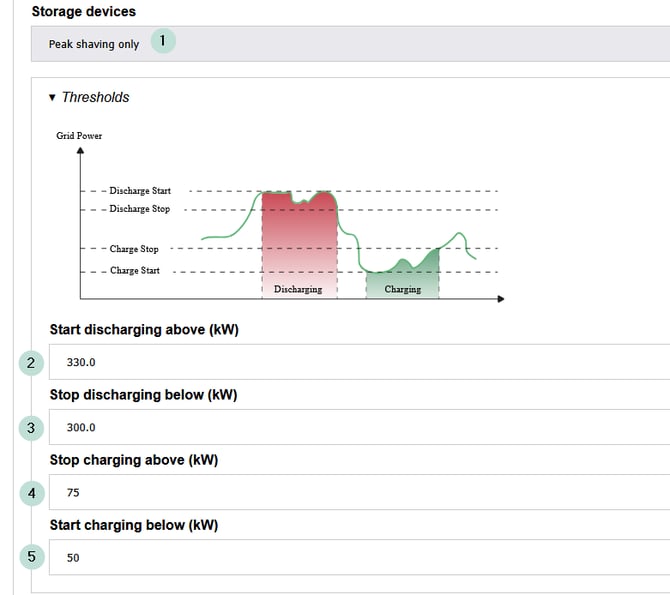Click the Charge Stop label in diagram
This screenshot has width=670, height=595.
(x=134, y=249)
